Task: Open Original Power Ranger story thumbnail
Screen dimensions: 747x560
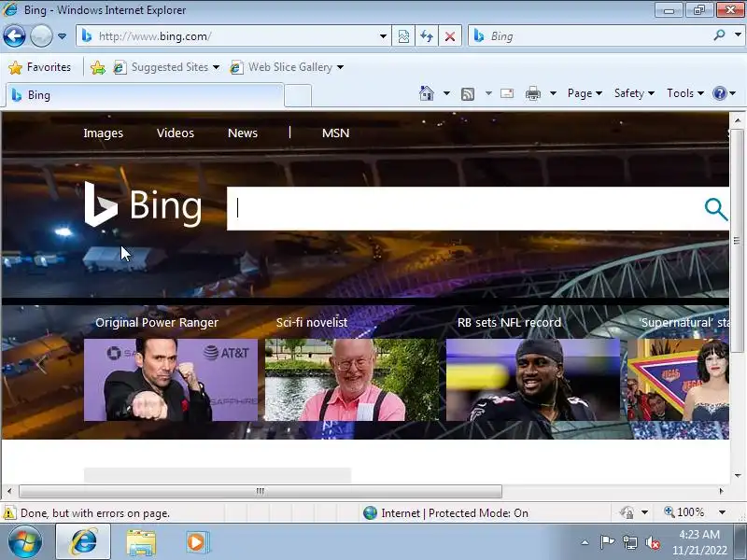Action: click(171, 380)
